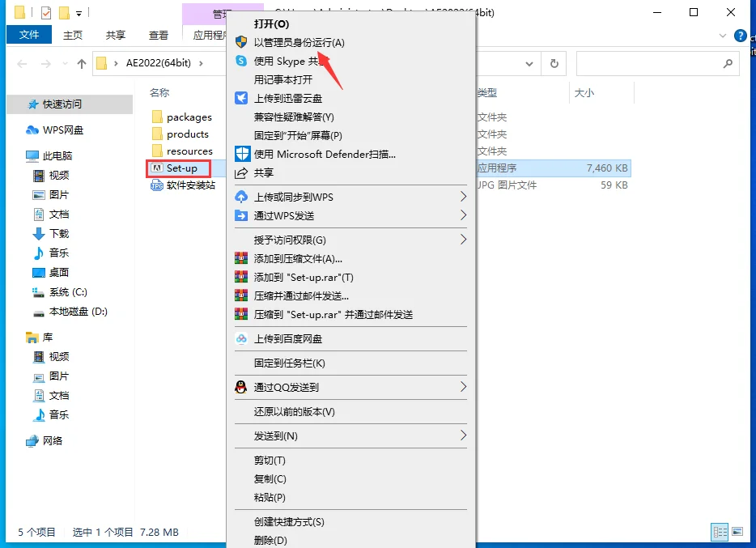Screen dimensions: 756x548
Task: Click the WPS网盘 cloud icon in sidebar
Action: (x=32, y=130)
